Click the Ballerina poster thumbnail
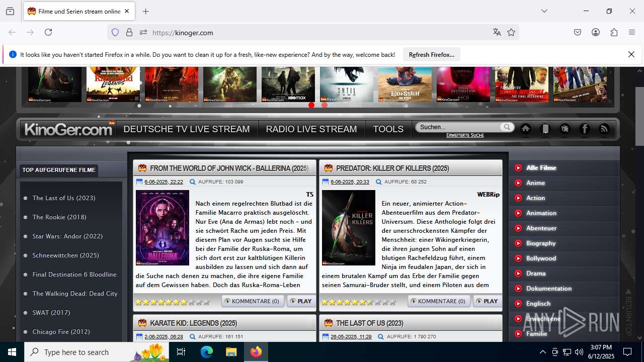The width and height of the screenshot is (644, 362). [163, 228]
